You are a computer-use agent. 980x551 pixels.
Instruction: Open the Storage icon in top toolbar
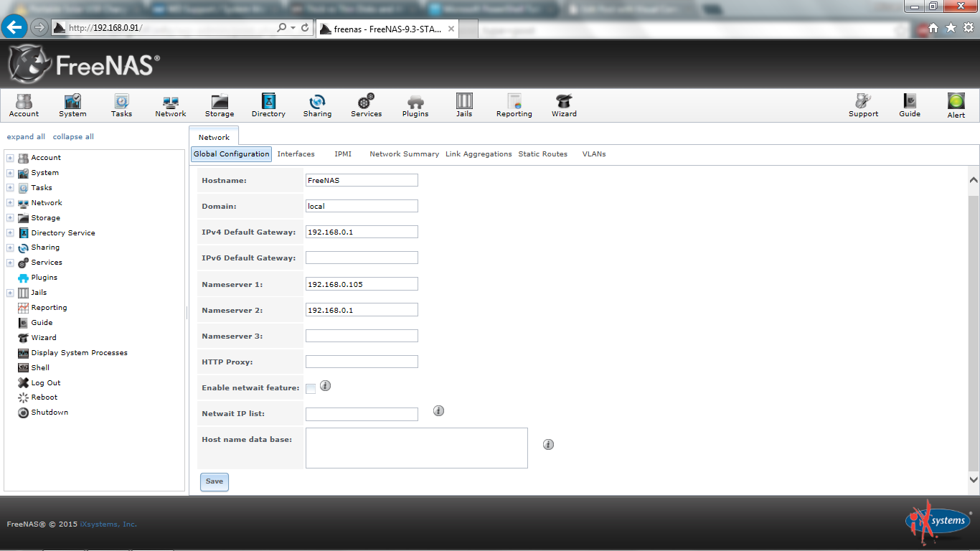[x=220, y=105]
